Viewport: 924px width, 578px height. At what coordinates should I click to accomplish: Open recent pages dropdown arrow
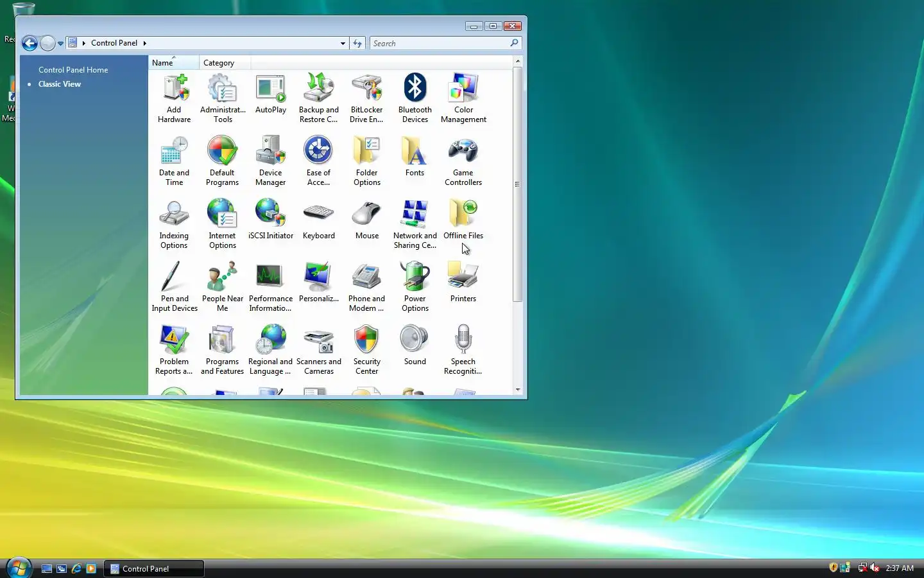tap(60, 44)
